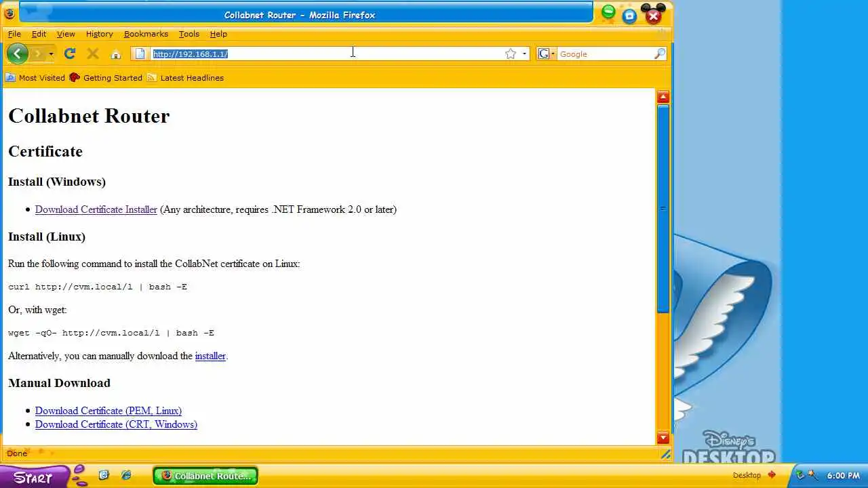Click the Stop loading X icon
Image resolution: width=868 pixels, height=488 pixels.
[x=93, y=54]
